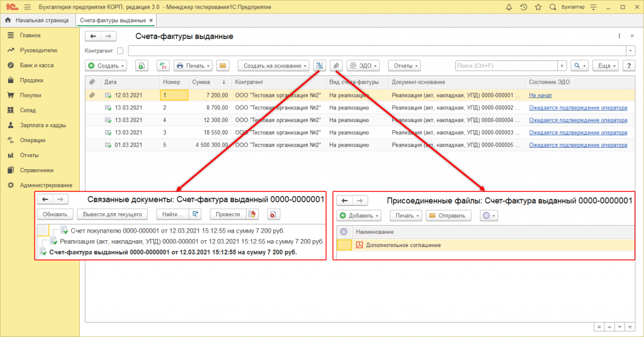Open help question mark button
Viewport: 644px width, 337px height.
[x=629, y=65]
